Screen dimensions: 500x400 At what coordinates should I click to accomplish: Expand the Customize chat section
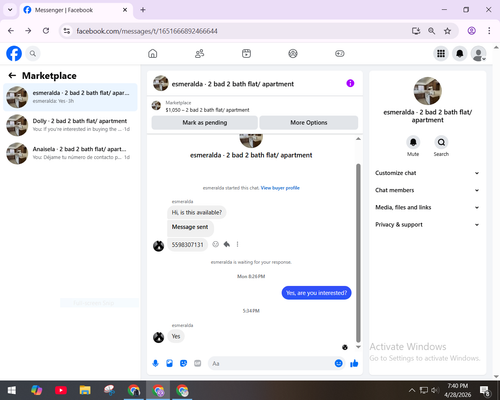pos(427,173)
